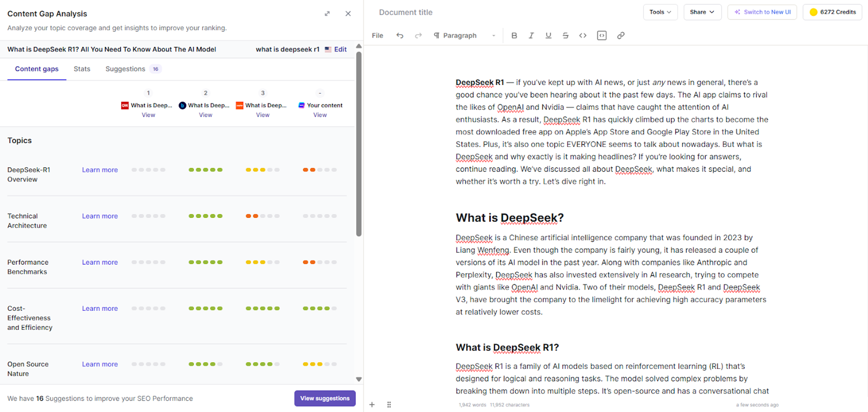Click the Suggestions count badge 16

(156, 69)
